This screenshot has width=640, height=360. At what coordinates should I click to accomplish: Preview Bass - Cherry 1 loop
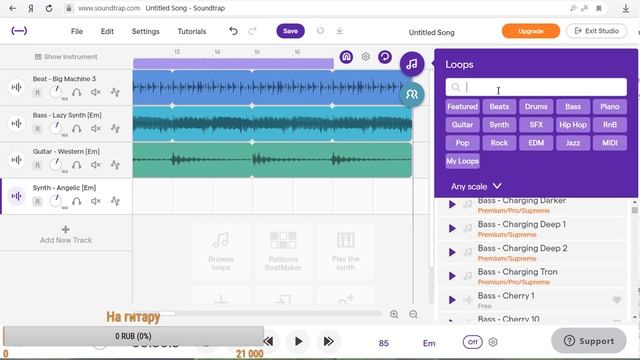point(452,300)
